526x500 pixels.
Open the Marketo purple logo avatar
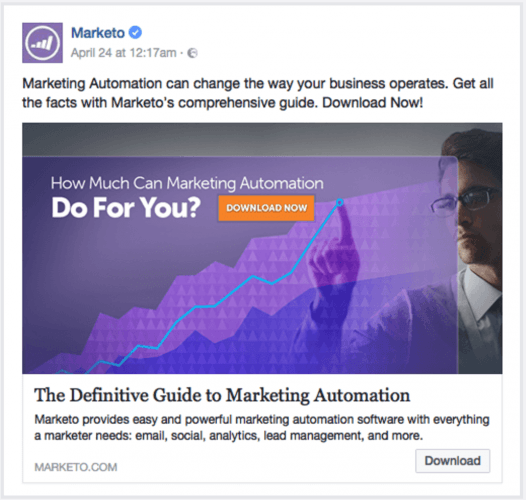point(42,43)
